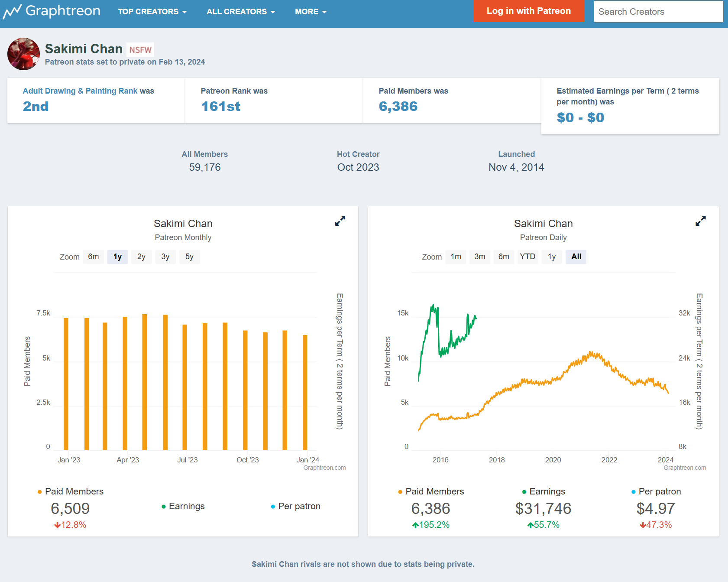Open the Top Creators dropdown menu
The height and width of the screenshot is (582, 728).
(x=152, y=12)
